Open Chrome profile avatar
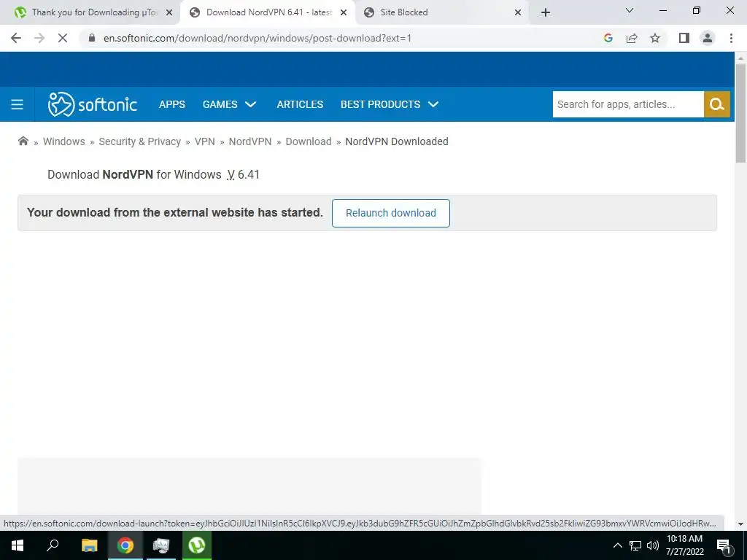This screenshot has width=747, height=560. tap(708, 38)
